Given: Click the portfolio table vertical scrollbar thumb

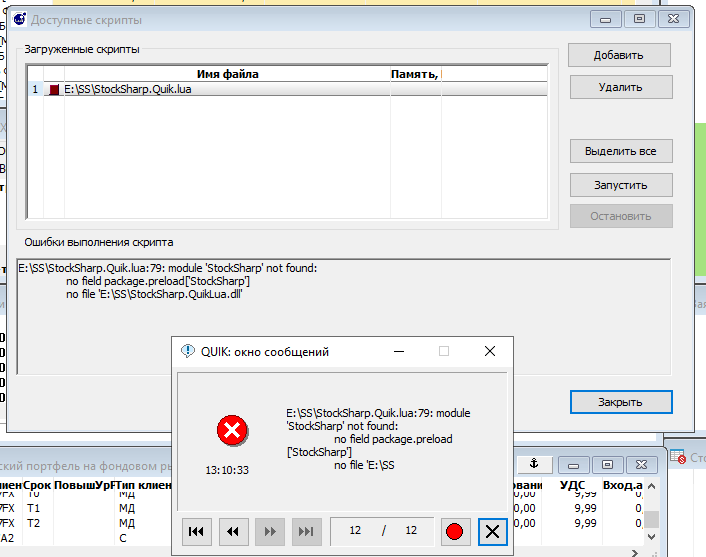Looking at the screenshot, I should click(x=652, y=519).
